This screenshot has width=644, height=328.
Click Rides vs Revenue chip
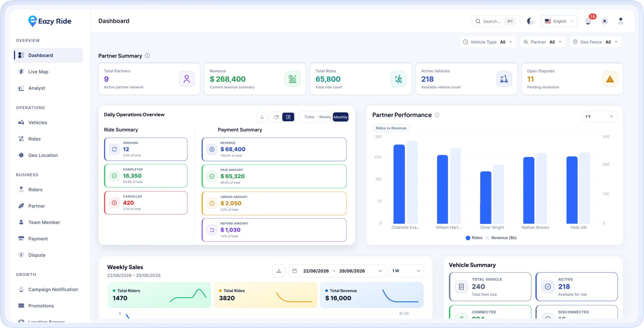point(391,128)
